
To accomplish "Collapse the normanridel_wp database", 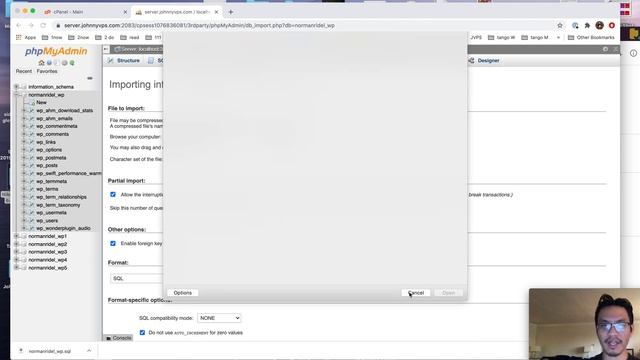I will click(x=16, y=95).
